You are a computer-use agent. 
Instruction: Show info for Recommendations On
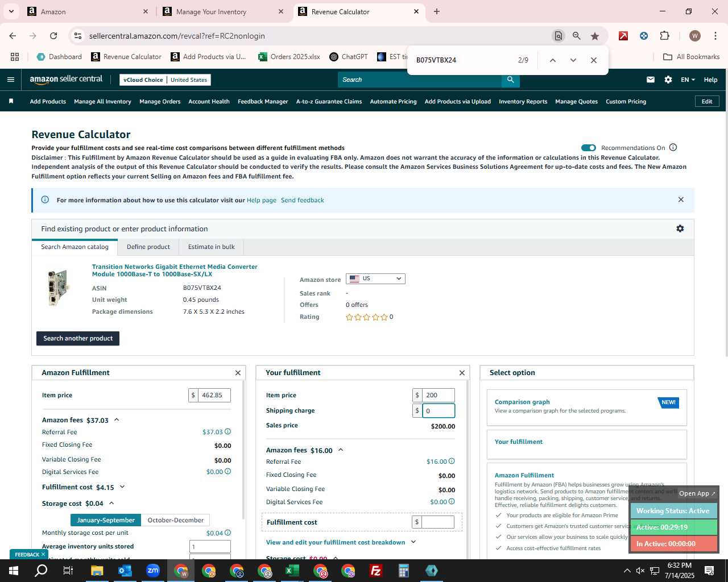click(x=673, y=147)
